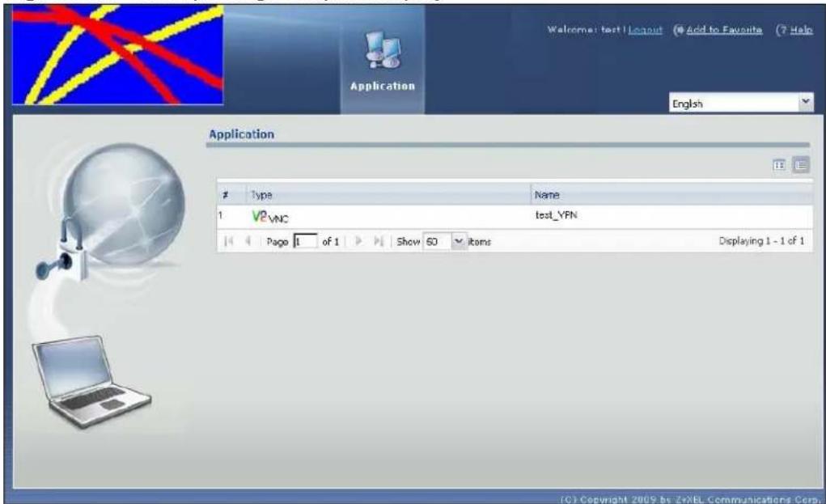
Task: Click the Logout link
Action: tap(645, 30)
